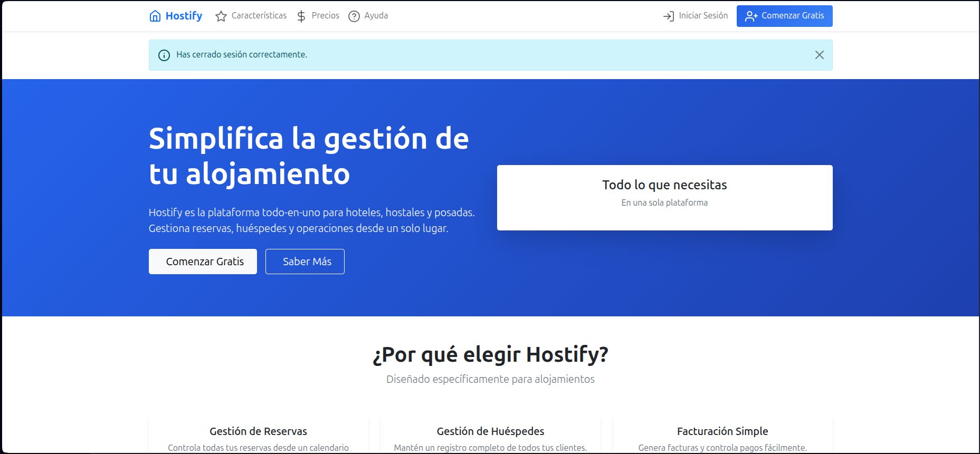Open the Gestión de Reservas feature card
Screen dimensions: 980x454
pyautogui.click(x=258, y=436)
